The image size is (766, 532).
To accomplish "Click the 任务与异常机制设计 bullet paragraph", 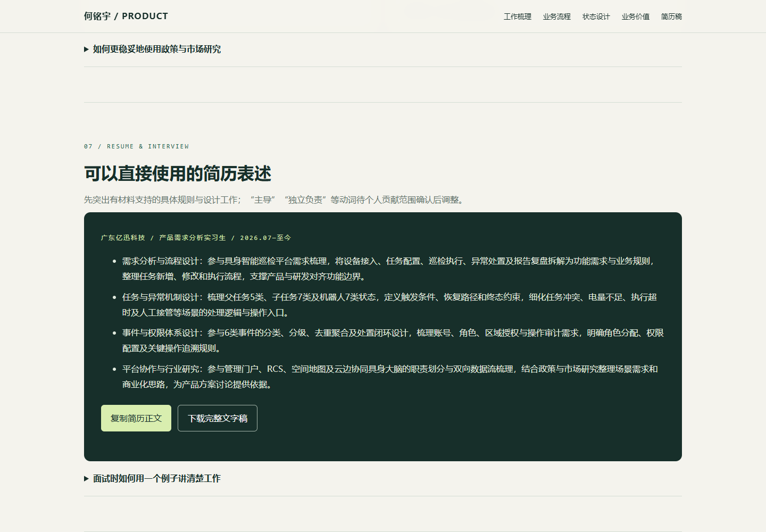I will coord(393,305).
